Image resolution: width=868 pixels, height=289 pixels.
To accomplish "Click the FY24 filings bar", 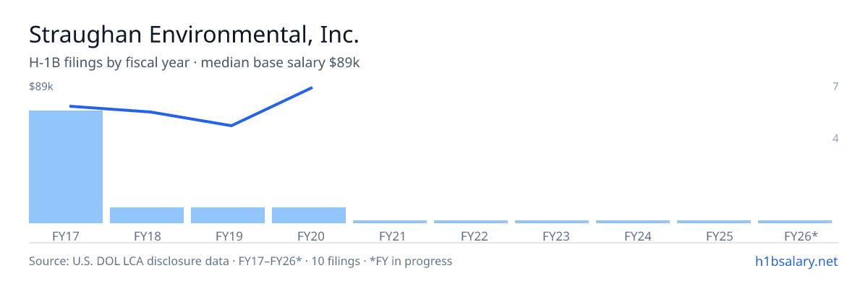I will (x=633, y=222).
